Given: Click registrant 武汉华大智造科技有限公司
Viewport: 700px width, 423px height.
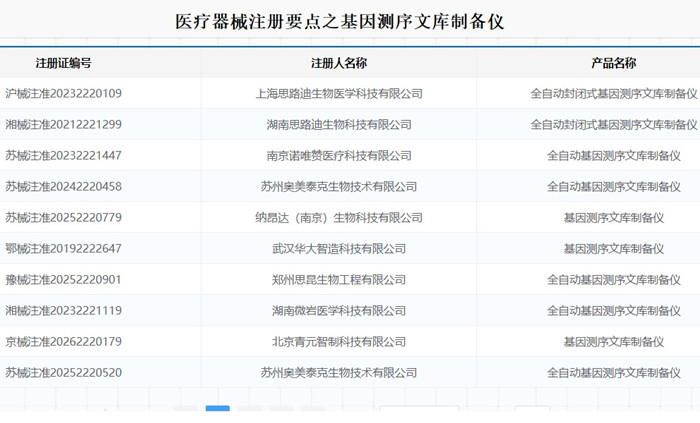Looking at the screenshot, I should coord(339,249).
